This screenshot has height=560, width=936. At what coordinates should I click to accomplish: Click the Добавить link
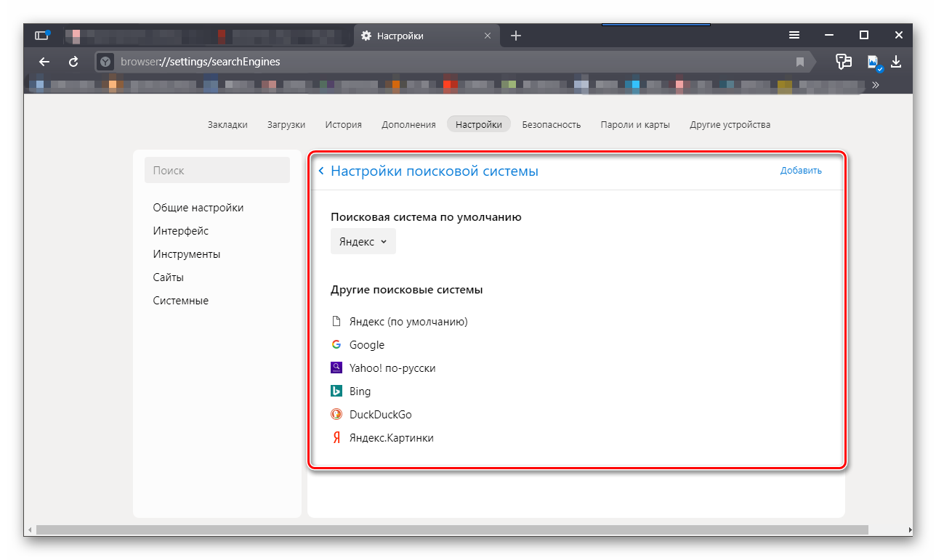[x=801, y=171]
